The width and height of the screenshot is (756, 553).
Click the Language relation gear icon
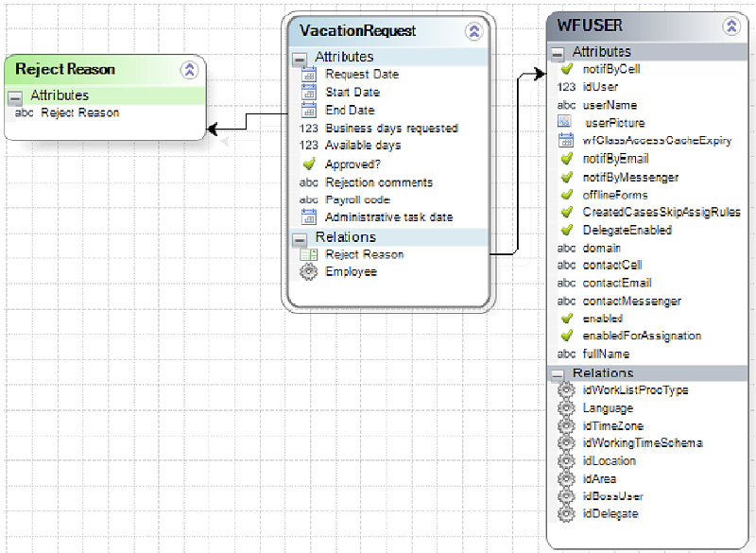coord(566,407)
